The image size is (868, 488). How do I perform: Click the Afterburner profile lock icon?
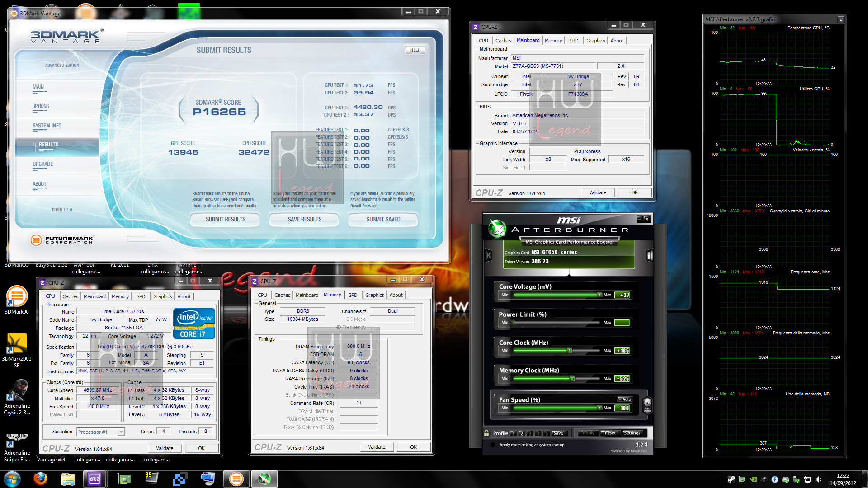[x=486, y=433]
